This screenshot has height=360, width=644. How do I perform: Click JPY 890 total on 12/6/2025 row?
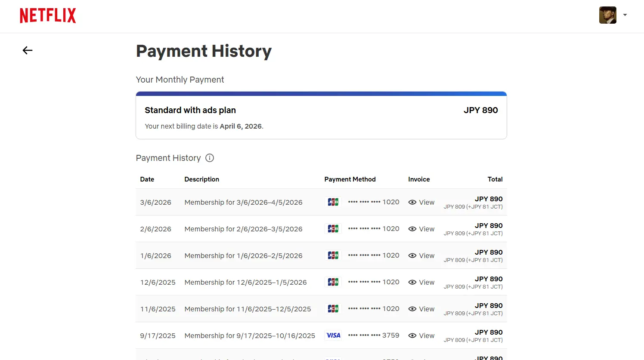click(489, 279)
